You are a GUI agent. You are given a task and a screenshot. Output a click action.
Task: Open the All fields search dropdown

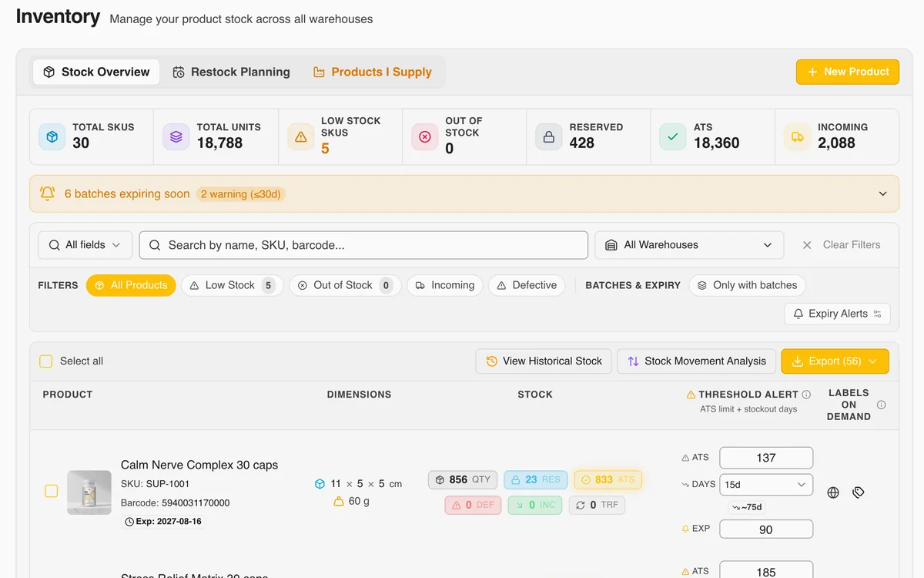click(85, 245)
